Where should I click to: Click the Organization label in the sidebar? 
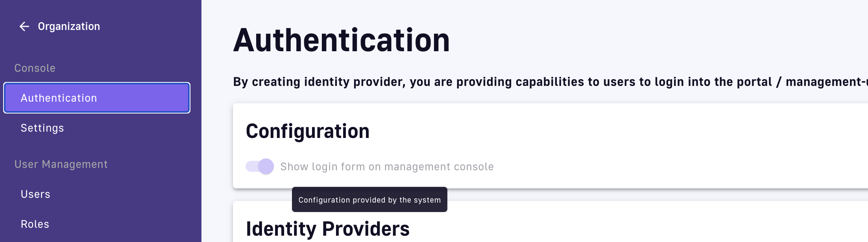click(x=69, y=26)
